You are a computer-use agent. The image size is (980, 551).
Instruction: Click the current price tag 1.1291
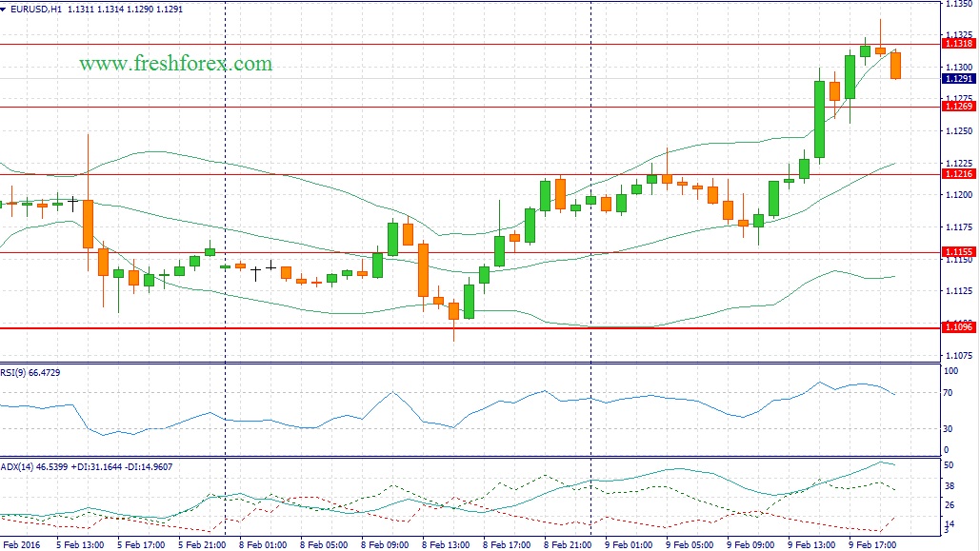tap(957, 79)
